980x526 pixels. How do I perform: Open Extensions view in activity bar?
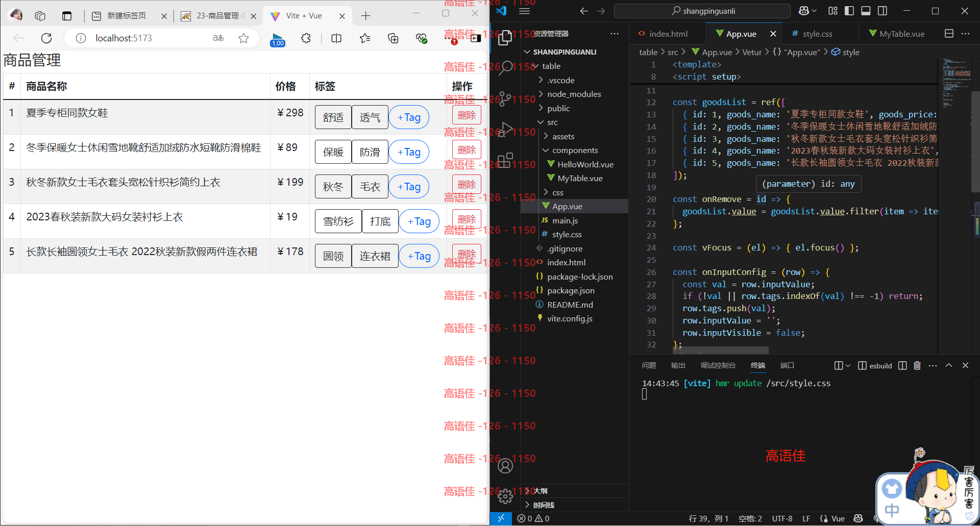click(x=505, y=160)
